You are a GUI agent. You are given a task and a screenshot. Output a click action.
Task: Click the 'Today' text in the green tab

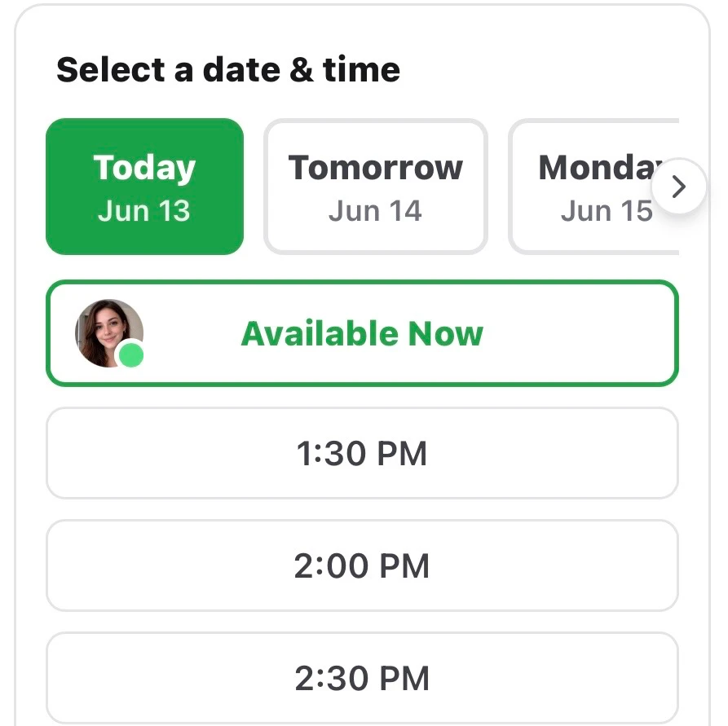pos(144,168)
